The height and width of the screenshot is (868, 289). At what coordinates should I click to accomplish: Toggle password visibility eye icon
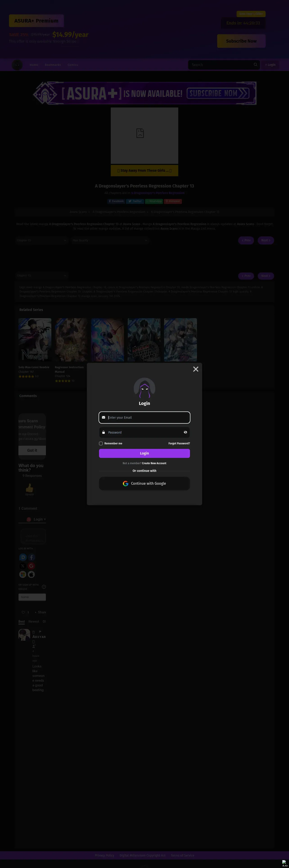pos(185,432)
